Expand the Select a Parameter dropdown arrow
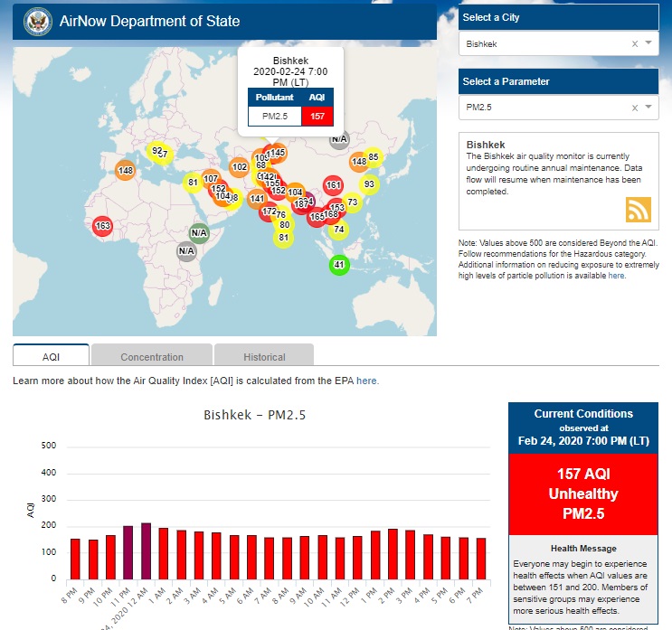This screenshot has height=630, width=672. (648, 108)
